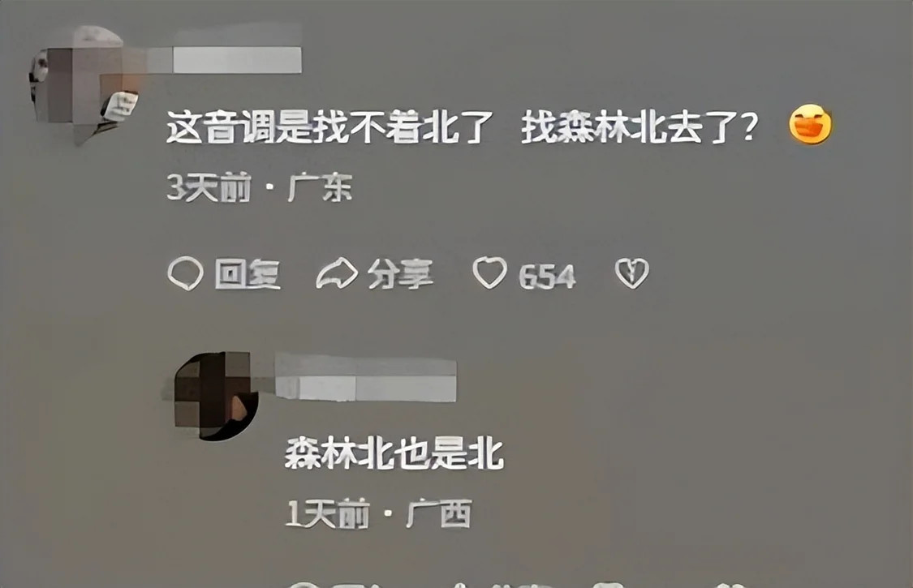Tap the 1天前 timestamp
This screenshot has height=588, width=913.
(x=328, y=514)
